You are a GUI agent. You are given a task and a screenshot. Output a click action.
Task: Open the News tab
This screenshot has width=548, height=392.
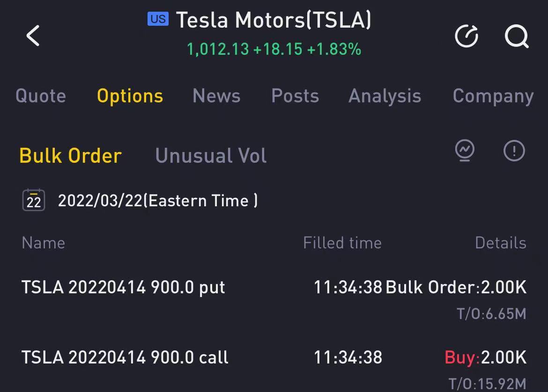[216, 96]
